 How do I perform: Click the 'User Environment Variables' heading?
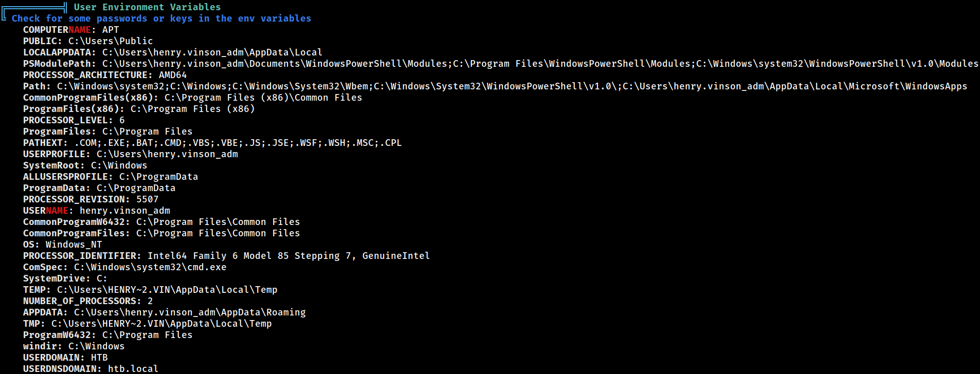(147, 7)
